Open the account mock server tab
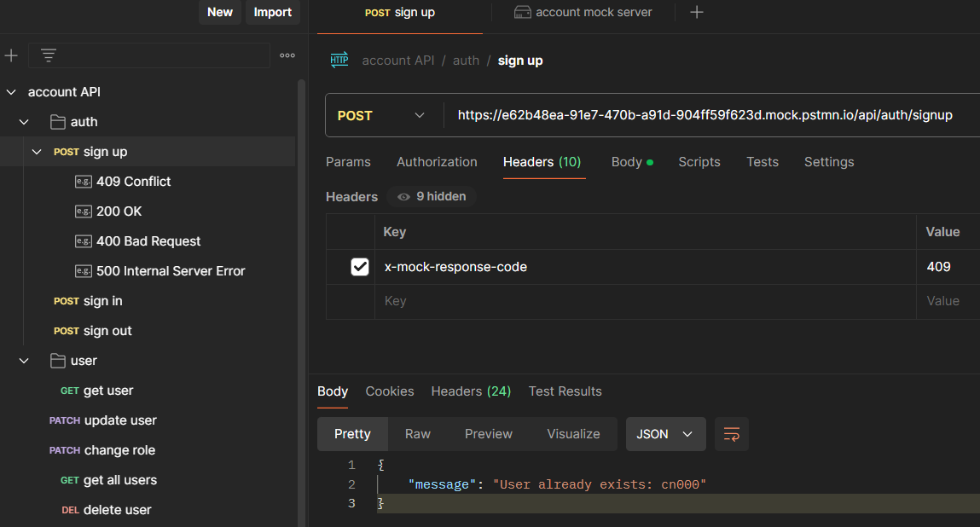The width and height of the screenshot is (980, 527). tap(583, 12)
